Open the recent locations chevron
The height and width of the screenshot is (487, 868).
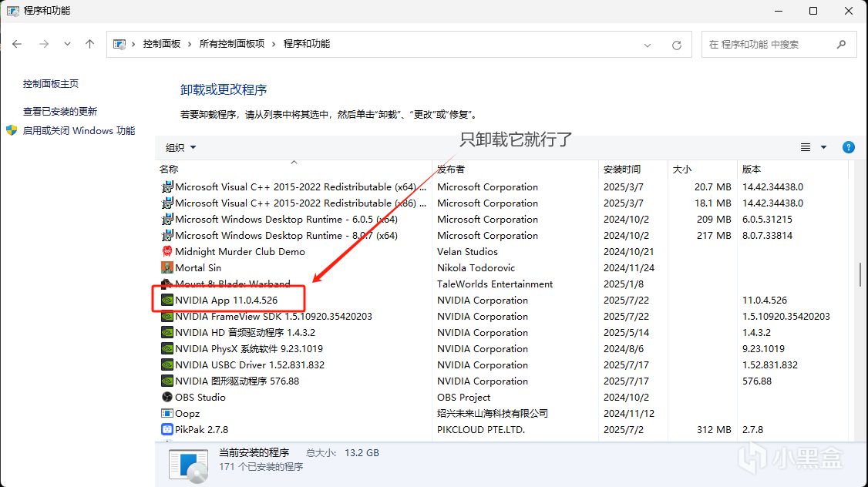pos(67,44)
